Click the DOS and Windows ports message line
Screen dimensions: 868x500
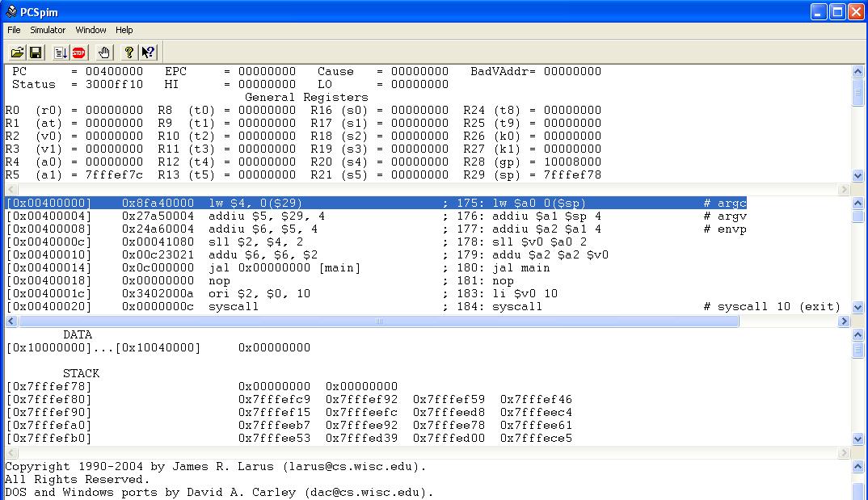click(219, 492)
